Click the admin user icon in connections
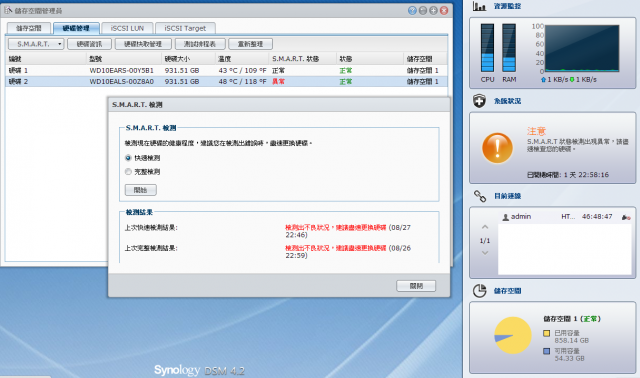 (505, 217)
